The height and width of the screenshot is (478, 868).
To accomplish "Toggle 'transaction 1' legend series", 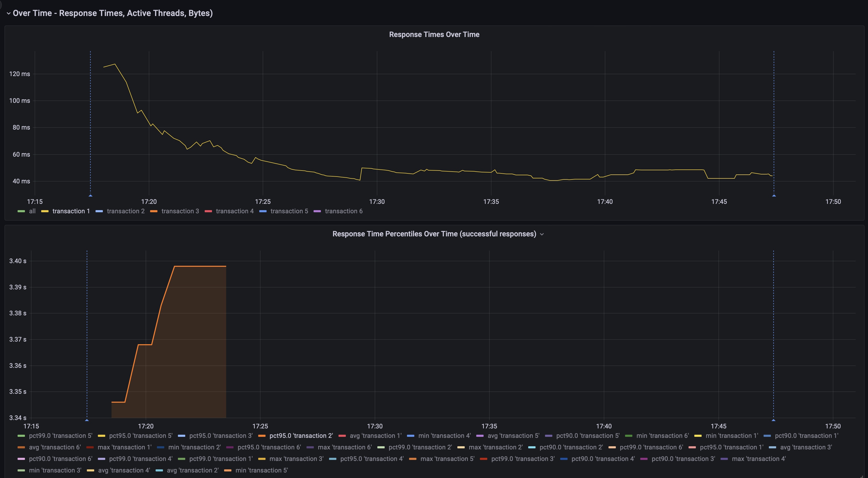I will 71,211.
